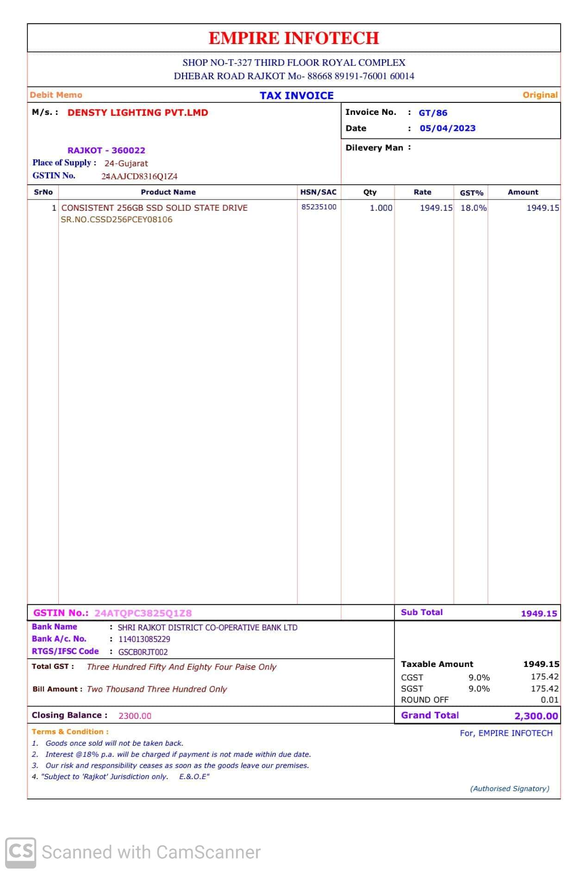This screenshot has height=874, width=588.
Task: Select the CONSISTENT 256GB SSD product row
Action: 154,208
